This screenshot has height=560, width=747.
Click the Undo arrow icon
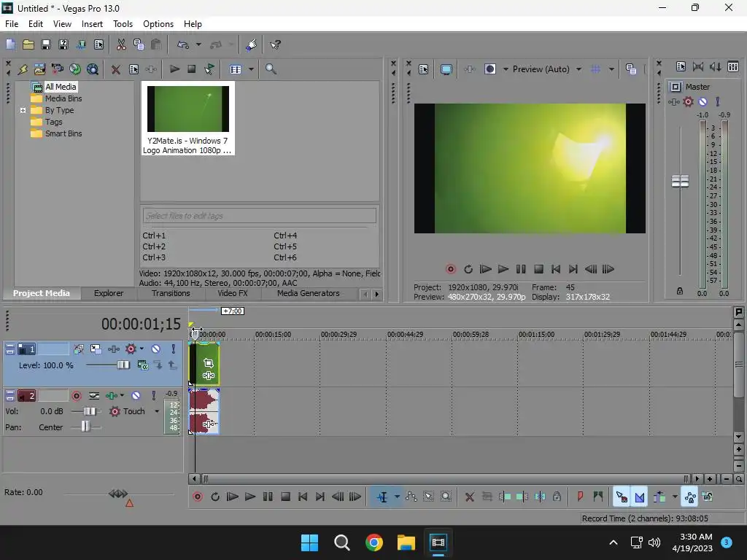183,44
